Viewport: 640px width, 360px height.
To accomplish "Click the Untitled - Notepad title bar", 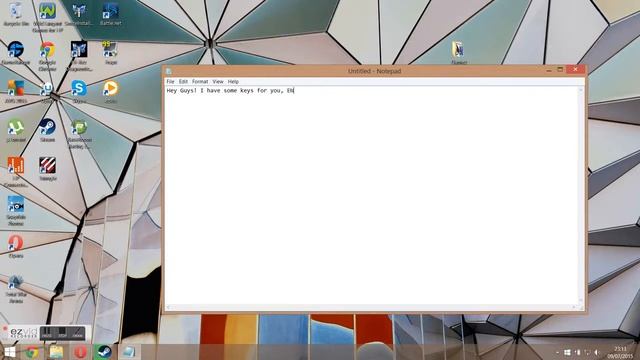I will [374, 71].
